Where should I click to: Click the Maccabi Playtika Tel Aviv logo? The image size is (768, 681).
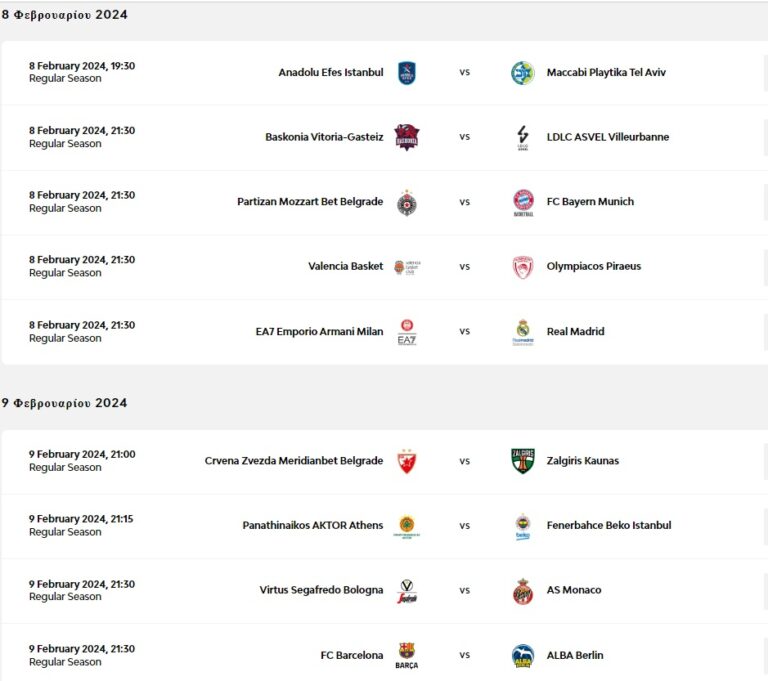coord(523,72)
